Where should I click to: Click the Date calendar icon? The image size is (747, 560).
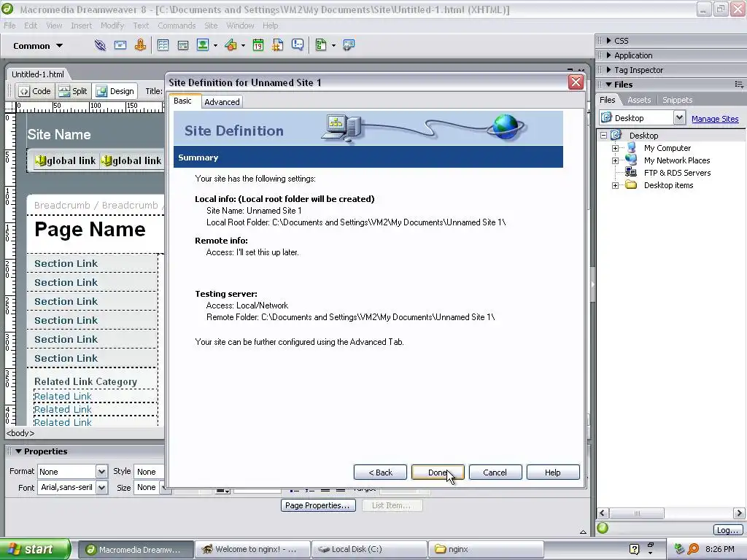point(258,45)
